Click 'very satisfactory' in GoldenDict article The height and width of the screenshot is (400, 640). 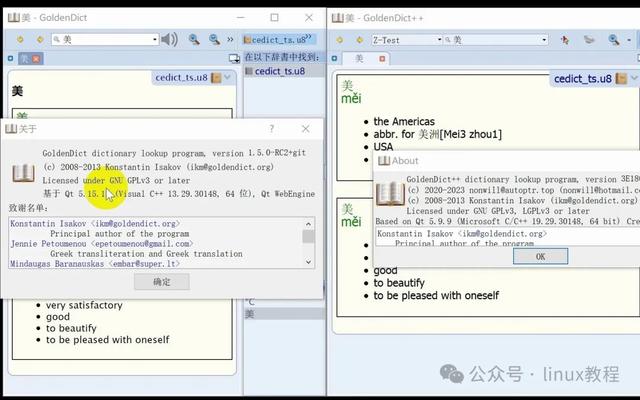84,305
